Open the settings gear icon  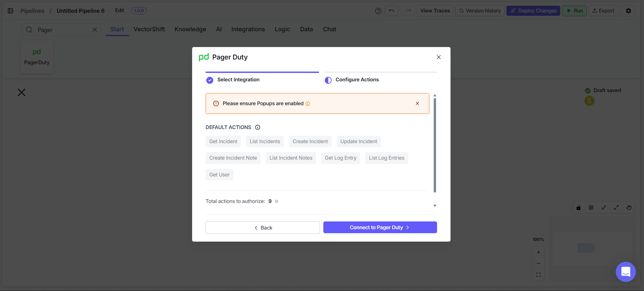click(629, 11)
